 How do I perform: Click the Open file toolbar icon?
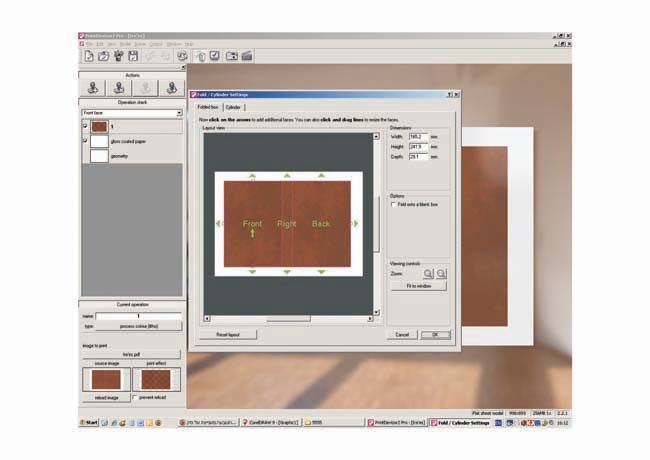coord(103,56)
